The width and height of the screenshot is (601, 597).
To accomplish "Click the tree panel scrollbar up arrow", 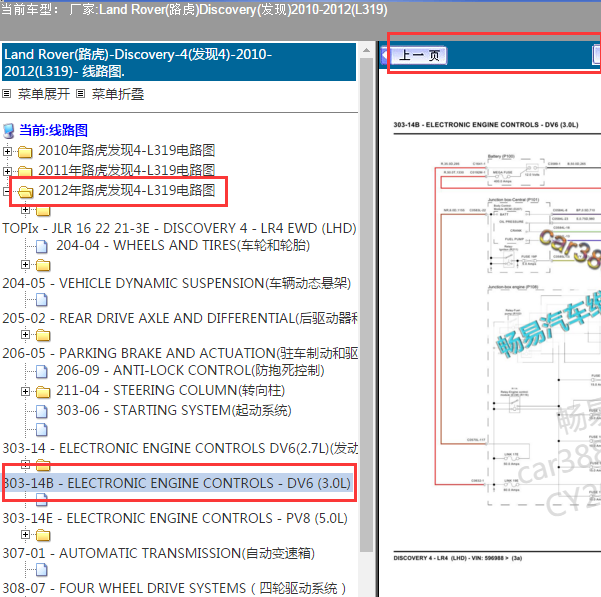I will (x=366, y=50).
